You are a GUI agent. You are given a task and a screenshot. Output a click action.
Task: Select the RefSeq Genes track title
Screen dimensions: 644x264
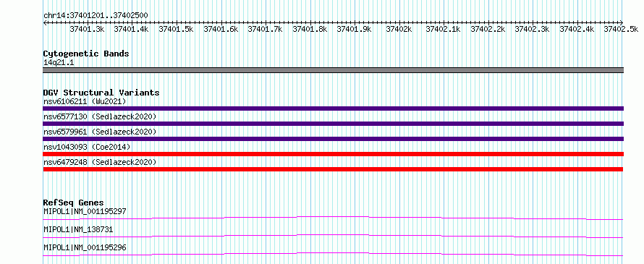tap(74, 203)
